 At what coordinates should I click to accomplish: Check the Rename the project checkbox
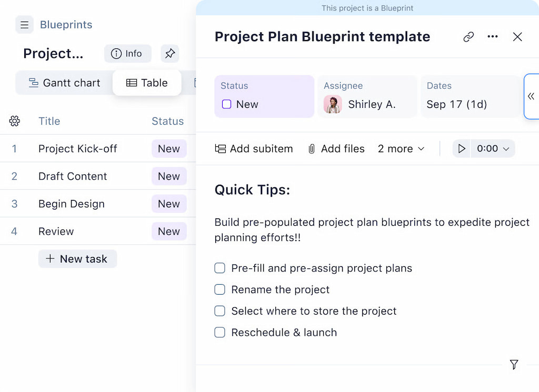[x=219, y=289]
